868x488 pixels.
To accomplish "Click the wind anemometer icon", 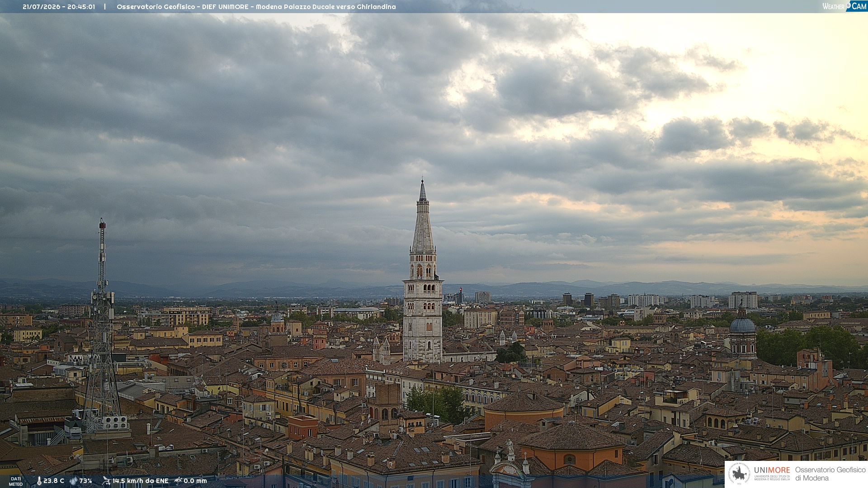I will [x=106, y=481].
